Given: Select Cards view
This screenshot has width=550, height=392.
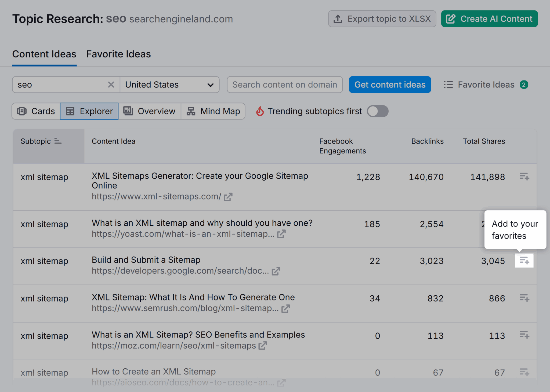Looking at the screenshot, I should pos(36,111).
